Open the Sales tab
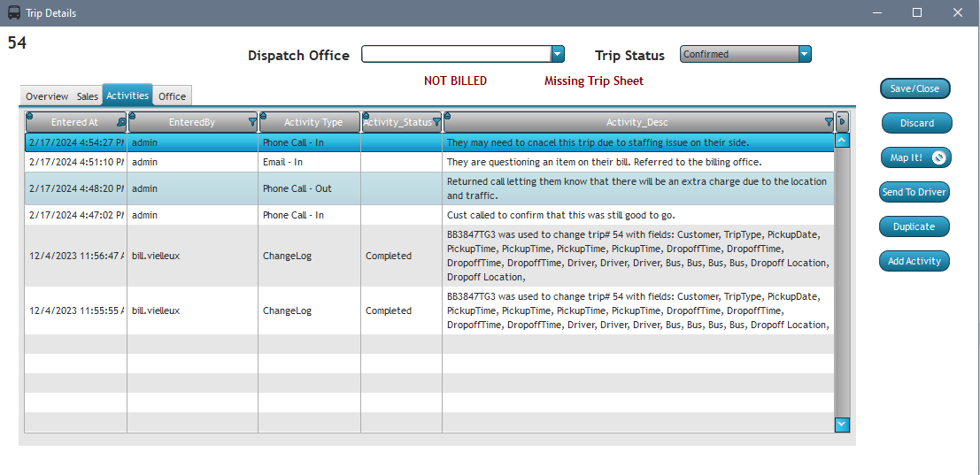980x475 pixels. pos(88,96)
